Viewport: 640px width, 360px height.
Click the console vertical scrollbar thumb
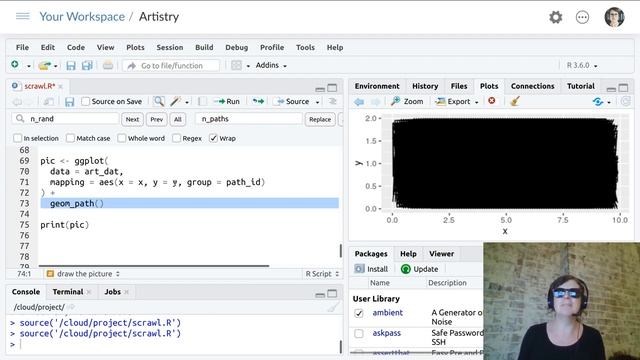[341, 347]
